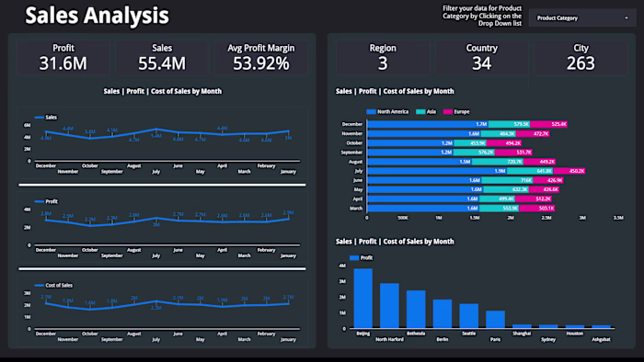Select May's Europe segment labeled 426.6K
Image resolution: width=644 pixels, height=362 pixels.
[x=544, y=190]
